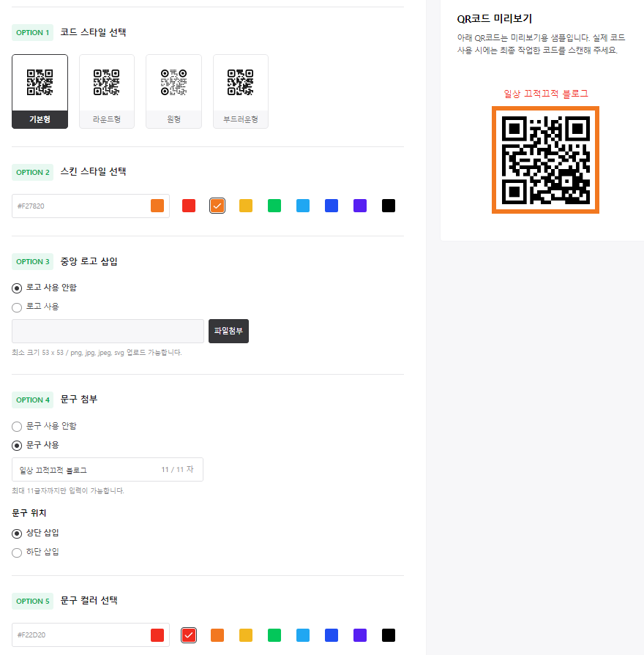Pick the purple skin color swatch
Image resolution: width=644 pixels, height=655 pixels.
click(360, 206)
